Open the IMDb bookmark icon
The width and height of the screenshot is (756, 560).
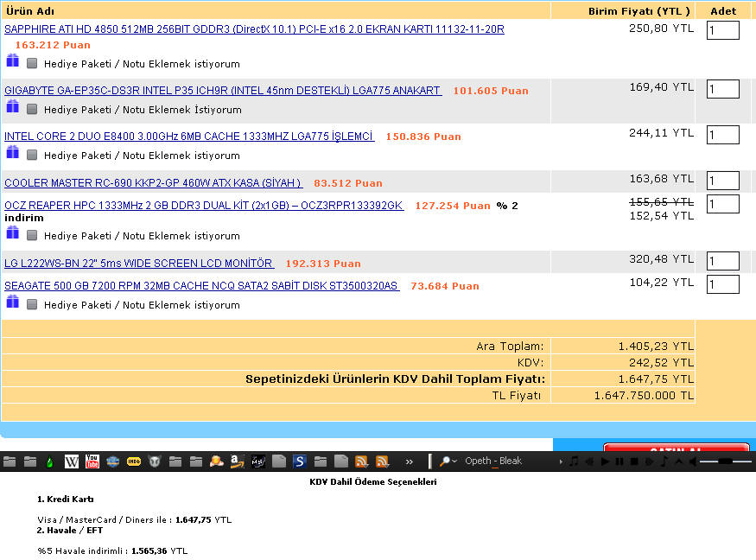coord(134,461)
